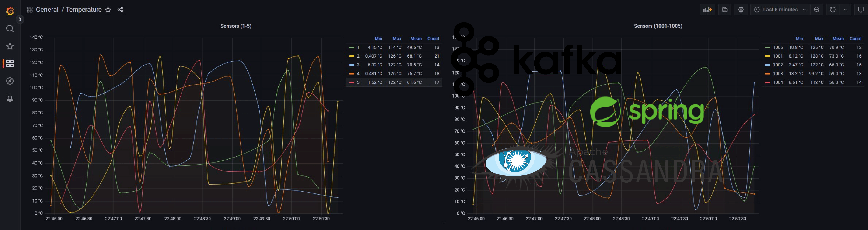Viewport: 868px width, 230px height.
Task: Open the Last 5 minutes time picker
Action: coord(780,9)
